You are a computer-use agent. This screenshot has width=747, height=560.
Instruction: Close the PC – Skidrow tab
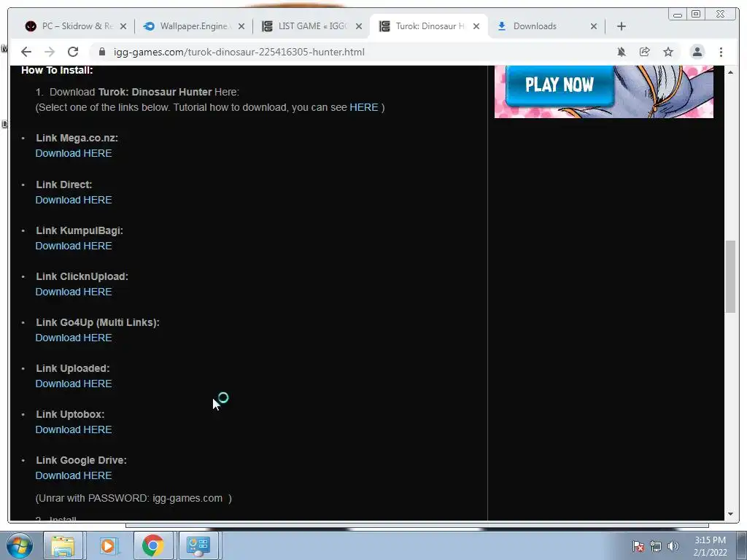[x=123, y=26]
